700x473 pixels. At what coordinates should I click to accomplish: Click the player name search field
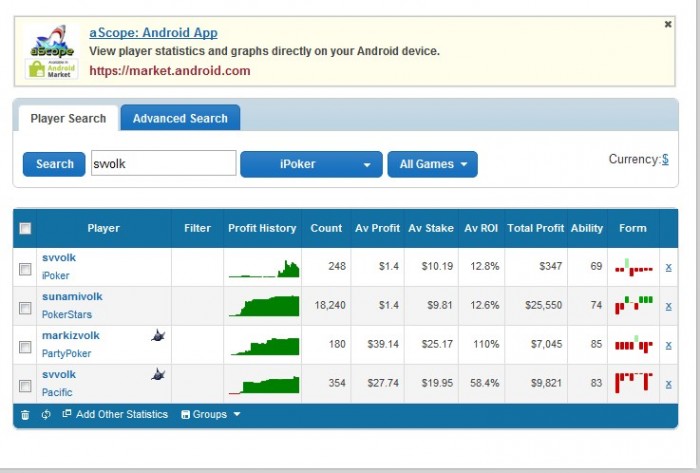tap(163, 163)
